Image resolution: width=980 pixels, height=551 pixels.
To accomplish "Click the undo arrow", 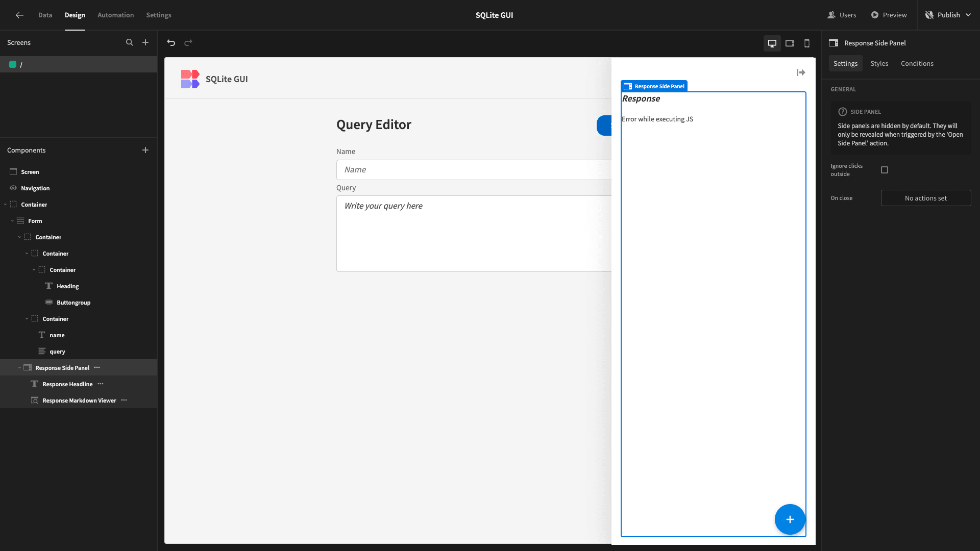I will pos(171,43).
